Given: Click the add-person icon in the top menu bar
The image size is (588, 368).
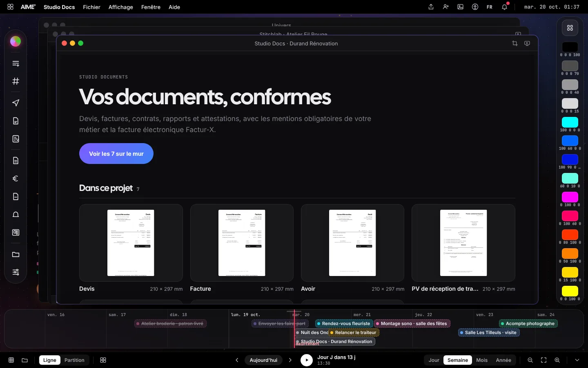Looking at the screenshot, I should coord(445,7).
